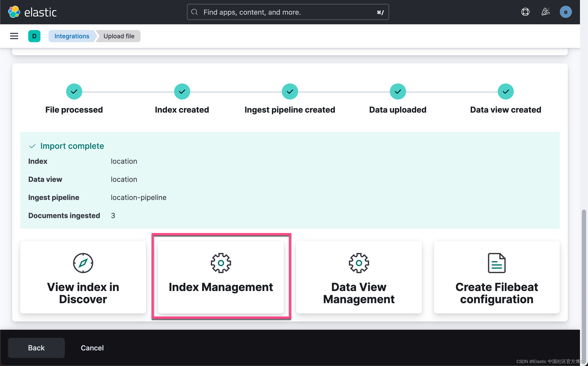Click the Back button
Image resolution: width=588 pixels, height=366 pixels.
coord(36,348)
